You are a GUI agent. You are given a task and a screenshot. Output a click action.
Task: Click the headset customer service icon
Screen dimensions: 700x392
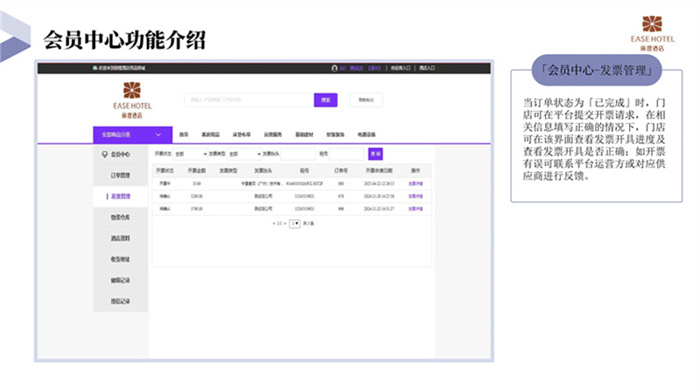pos(334,68)
